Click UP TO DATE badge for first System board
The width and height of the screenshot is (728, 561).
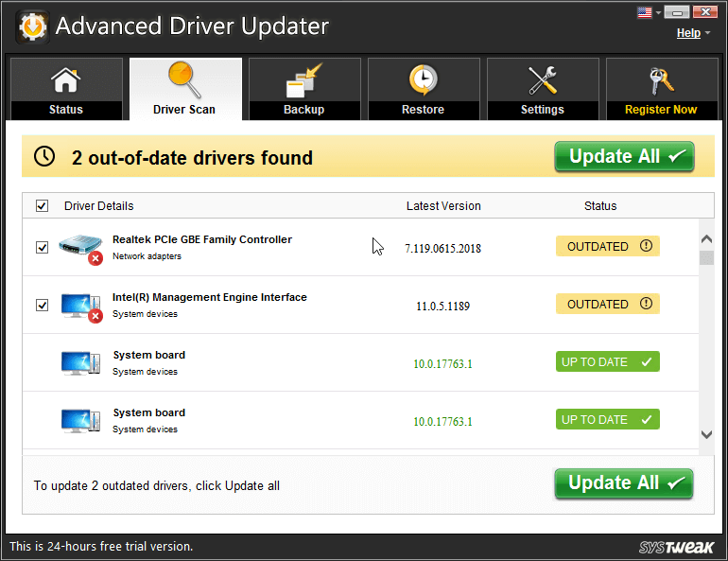click(608, 361)
